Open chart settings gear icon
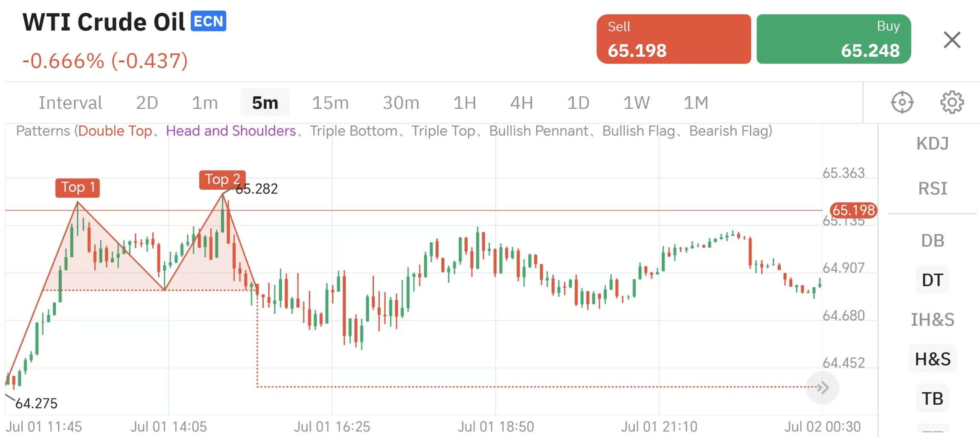 click(x=952, y=102)
